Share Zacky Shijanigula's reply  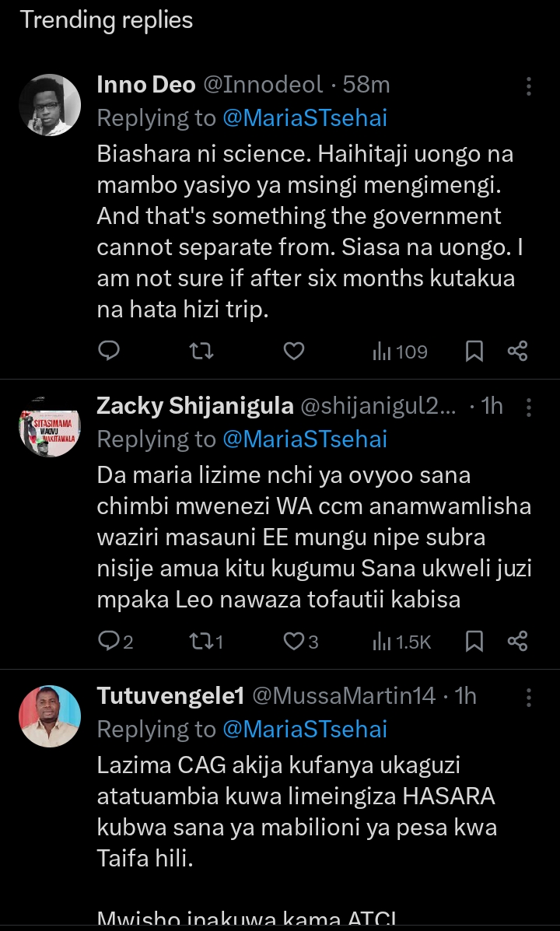click(517, 641)
